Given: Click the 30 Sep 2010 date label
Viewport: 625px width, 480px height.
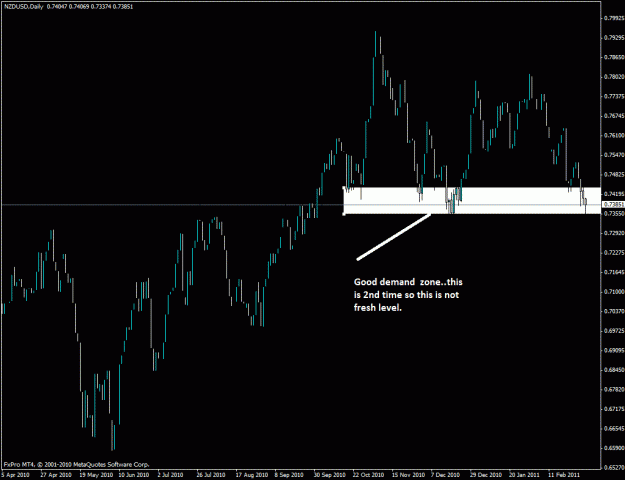Looking at the screenshot, I should [329, 475].
